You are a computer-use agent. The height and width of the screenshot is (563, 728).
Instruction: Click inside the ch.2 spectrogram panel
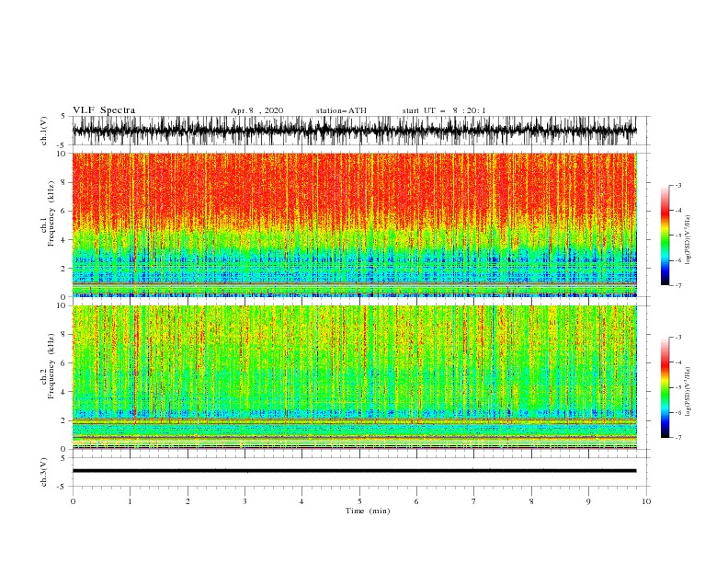[x=355, y=377]
